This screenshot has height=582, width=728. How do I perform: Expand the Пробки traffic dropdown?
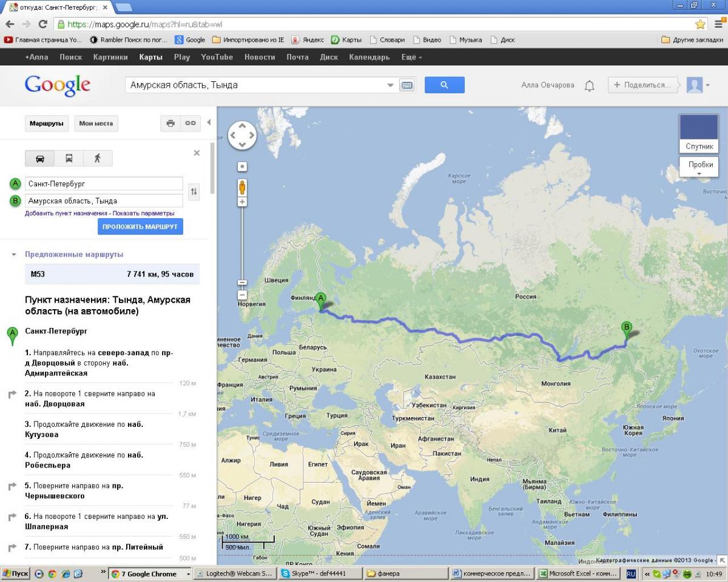click(700, 168)
